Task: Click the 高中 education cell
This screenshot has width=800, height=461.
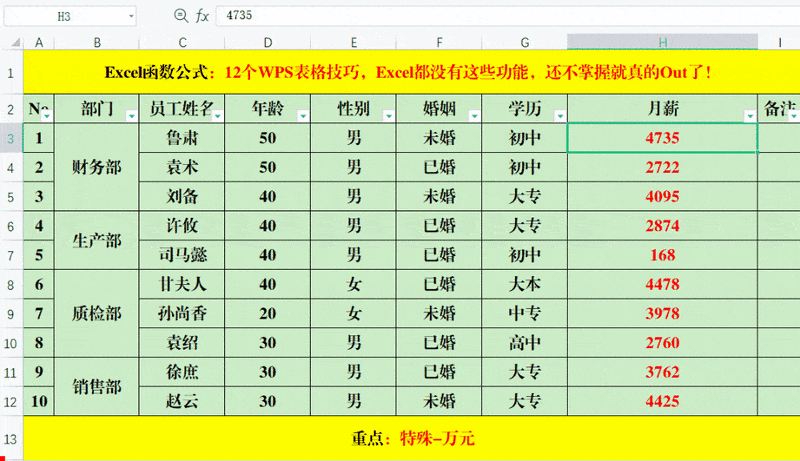Action: [x=524, y=343]
